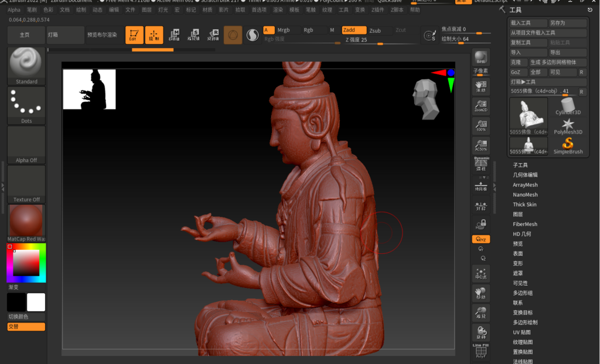This screenshot has width=600, height=364.
Task: Enable Mrgb mode
Action: pos(284,30)
